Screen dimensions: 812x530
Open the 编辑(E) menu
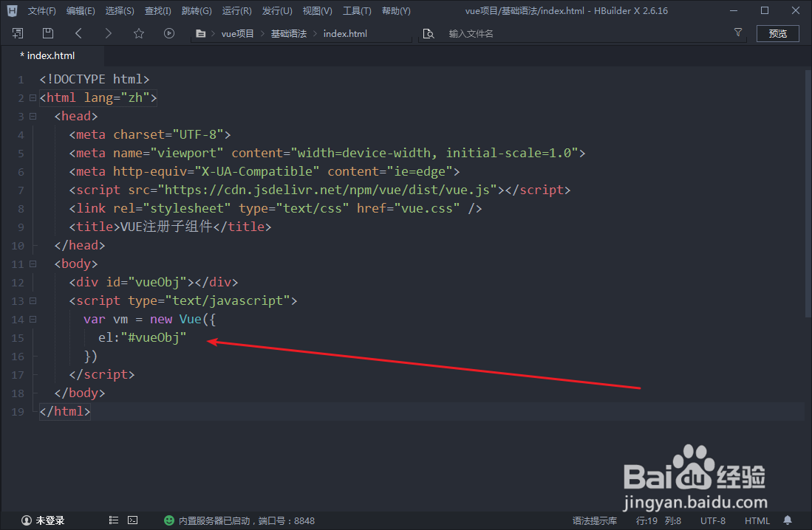(81, 11)
